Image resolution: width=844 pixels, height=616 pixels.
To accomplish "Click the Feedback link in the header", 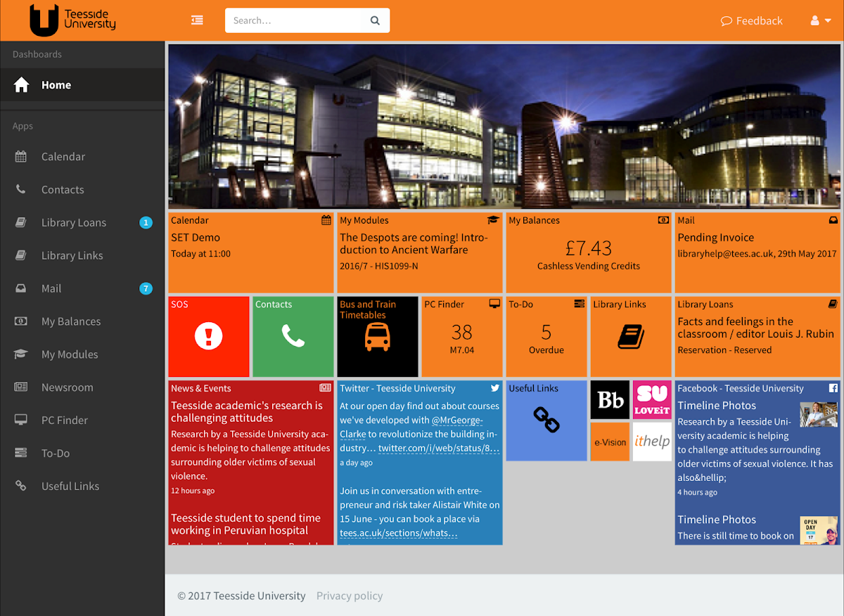I will 752,21.
